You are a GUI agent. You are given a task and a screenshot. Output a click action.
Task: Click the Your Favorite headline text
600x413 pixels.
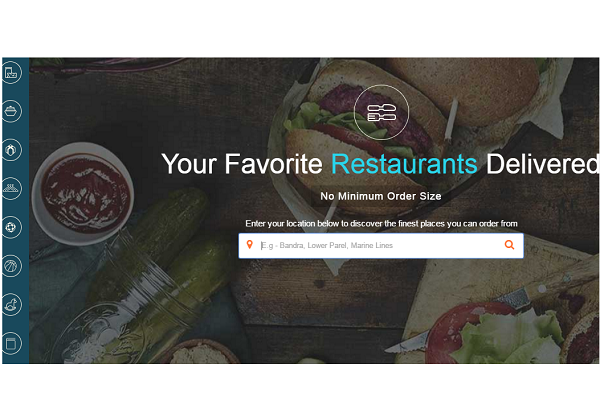[x=242, y=164]
